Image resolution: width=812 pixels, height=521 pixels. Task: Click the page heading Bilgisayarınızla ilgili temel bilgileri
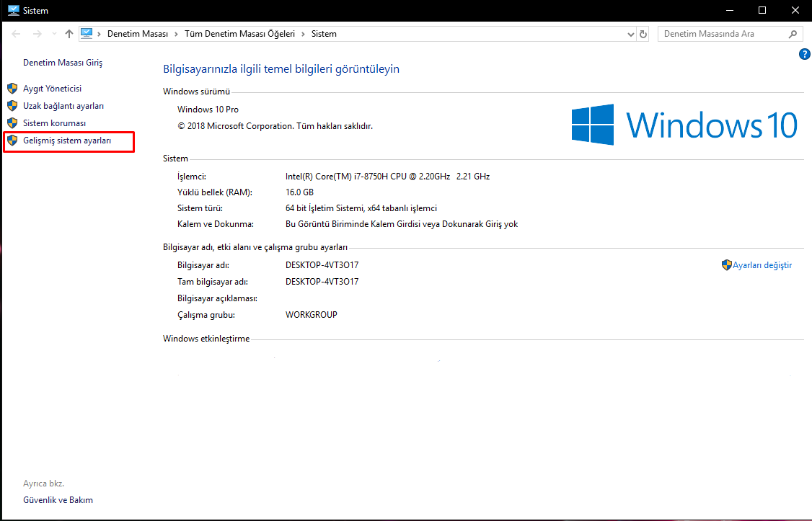281,68
